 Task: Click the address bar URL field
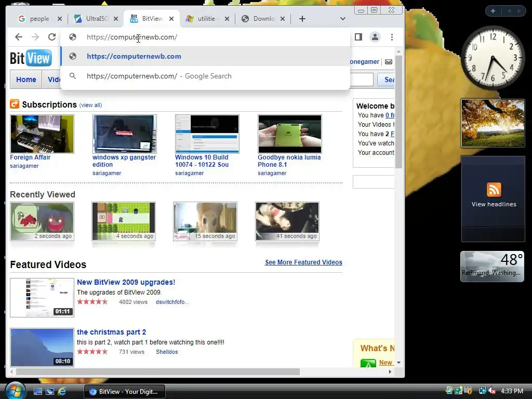tap(205, 37)
